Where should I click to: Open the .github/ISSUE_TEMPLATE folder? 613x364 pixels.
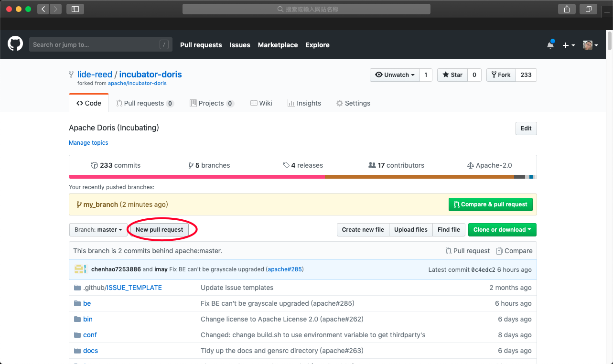pos(122,288)
